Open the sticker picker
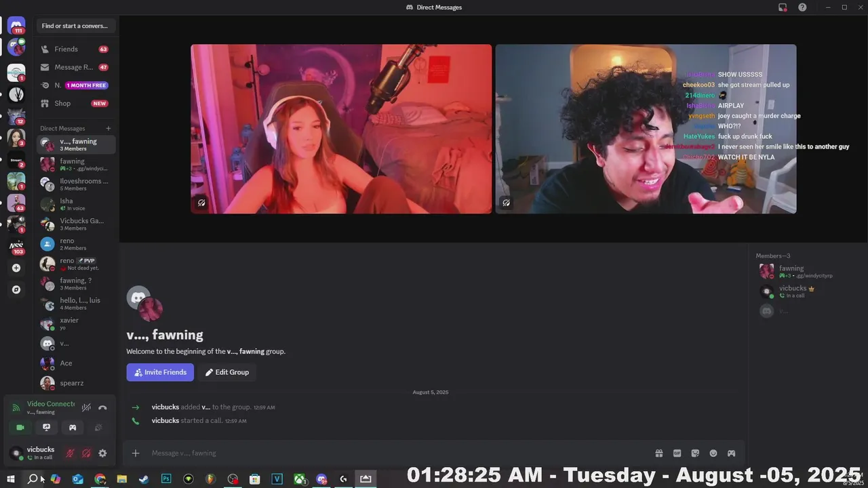868x488 pixels. click(x=695, y=453)
